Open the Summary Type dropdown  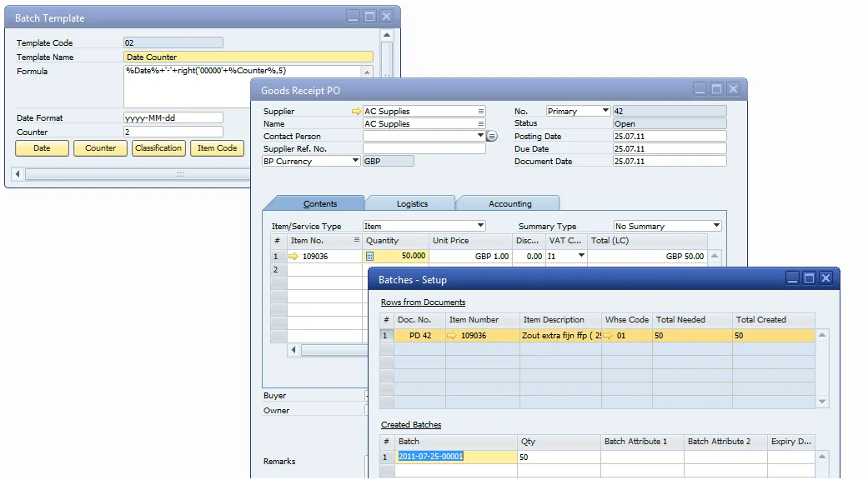[716, 226]
